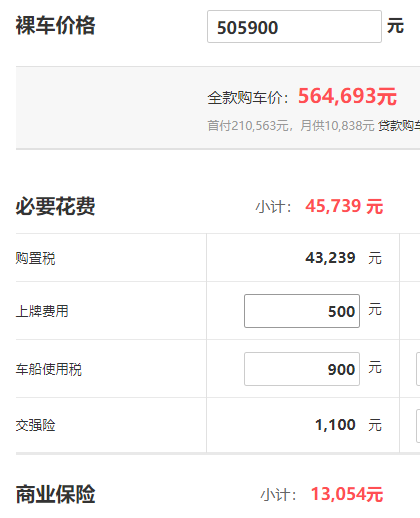Click the 1,100 compulsory insurance amount
Screen dimensions: 420x518
335,425
